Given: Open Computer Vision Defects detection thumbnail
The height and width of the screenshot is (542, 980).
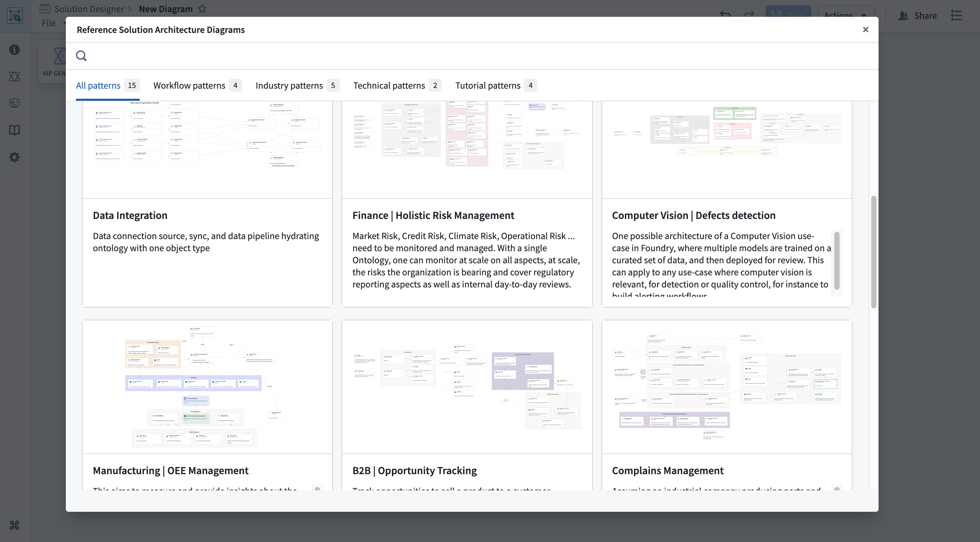Looking at the screenshot, I should [727, 149].
